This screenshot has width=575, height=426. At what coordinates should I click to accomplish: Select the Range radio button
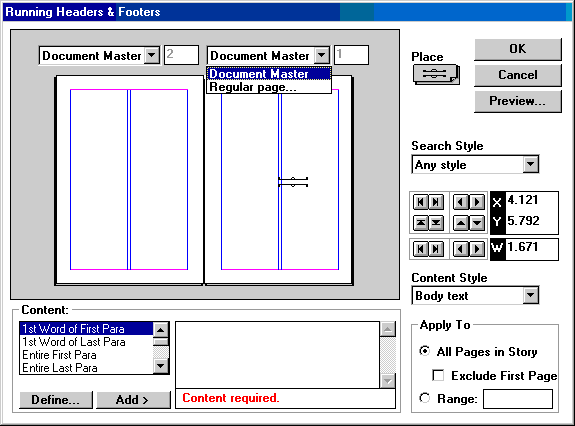click(425, 398)
